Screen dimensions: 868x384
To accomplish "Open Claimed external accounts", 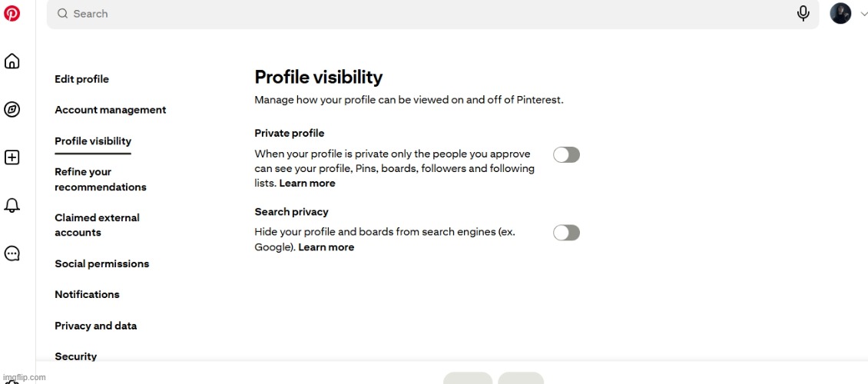I will (97, 225).
